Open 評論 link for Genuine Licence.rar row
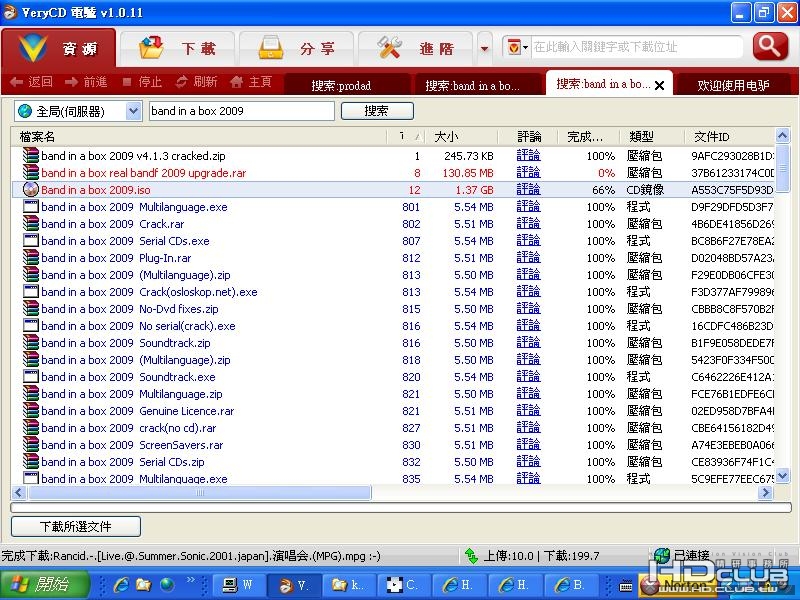 528,411
